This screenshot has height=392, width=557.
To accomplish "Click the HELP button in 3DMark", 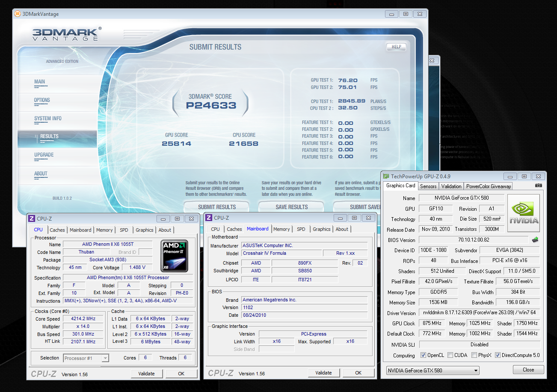I will click(x=396, y=47).
